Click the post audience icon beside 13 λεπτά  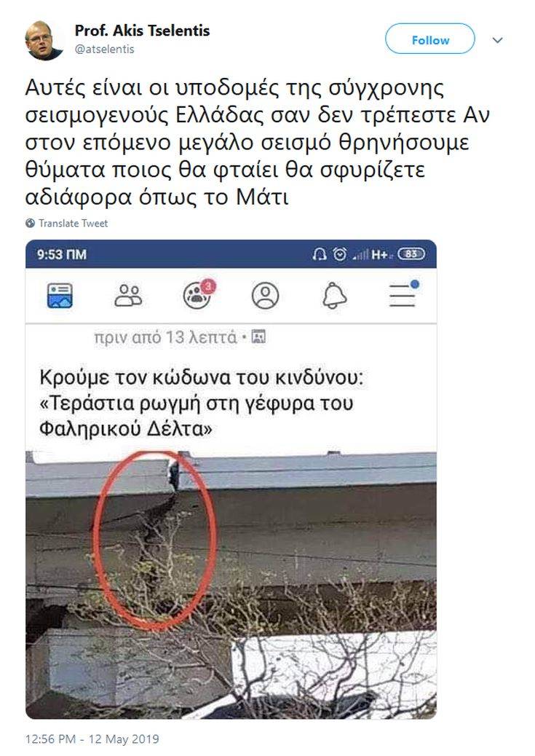point(259,336)
